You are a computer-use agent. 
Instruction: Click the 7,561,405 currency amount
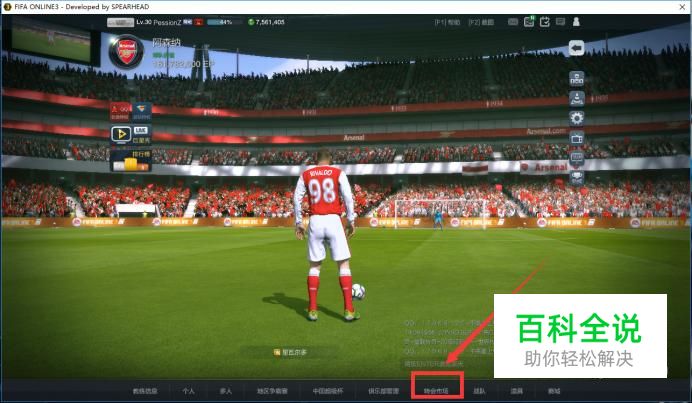click(x=270, y=22)
